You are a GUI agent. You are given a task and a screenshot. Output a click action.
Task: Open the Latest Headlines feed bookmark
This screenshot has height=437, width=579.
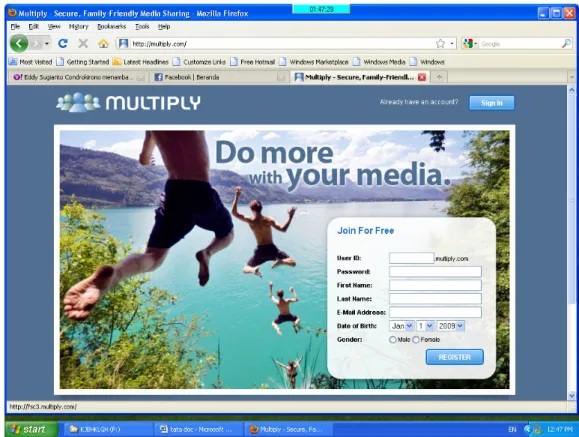141,62
